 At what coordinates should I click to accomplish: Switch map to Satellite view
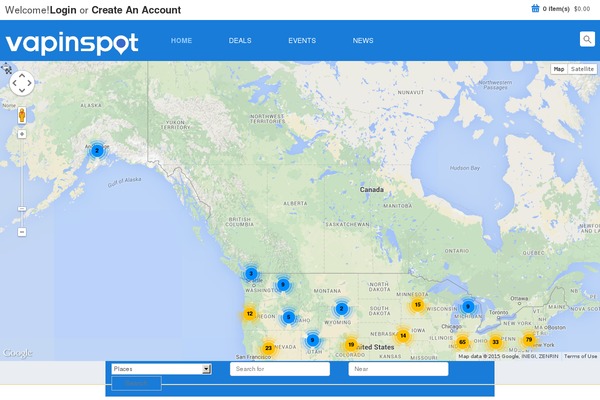click(582, 69)
